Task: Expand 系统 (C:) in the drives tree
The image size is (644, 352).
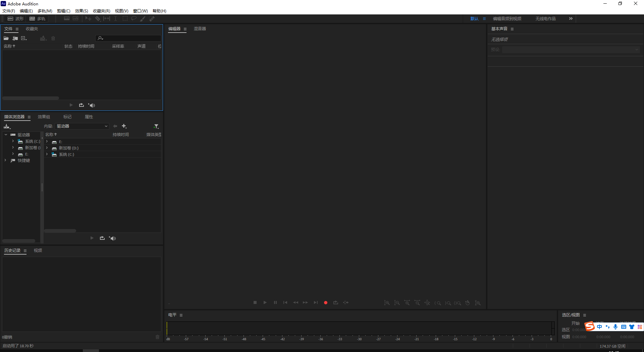Action: tap(12, 141)
